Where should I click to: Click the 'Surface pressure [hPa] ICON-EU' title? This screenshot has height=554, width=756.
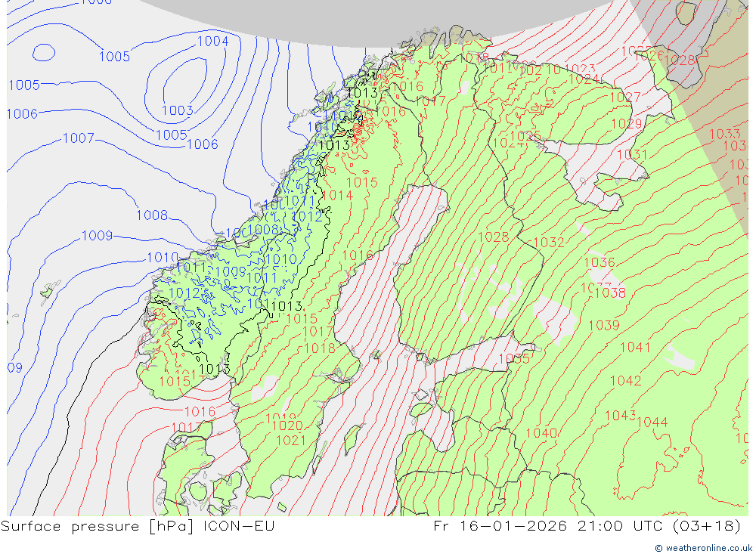tap(138, 526)
